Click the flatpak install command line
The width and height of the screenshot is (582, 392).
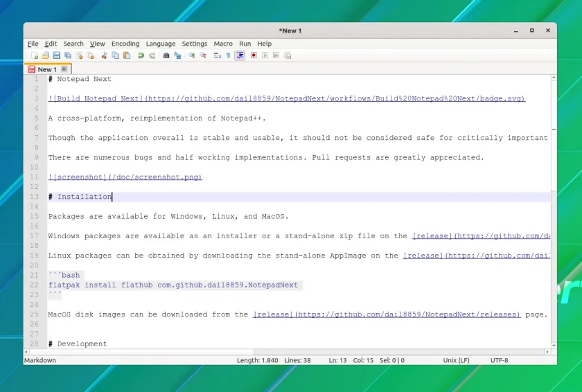(173, 285)
